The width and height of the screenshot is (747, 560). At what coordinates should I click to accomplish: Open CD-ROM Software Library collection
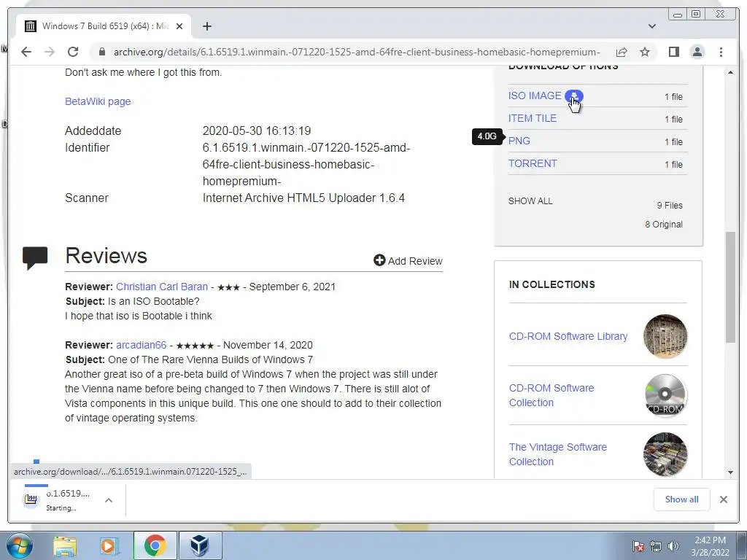point(568,336)
